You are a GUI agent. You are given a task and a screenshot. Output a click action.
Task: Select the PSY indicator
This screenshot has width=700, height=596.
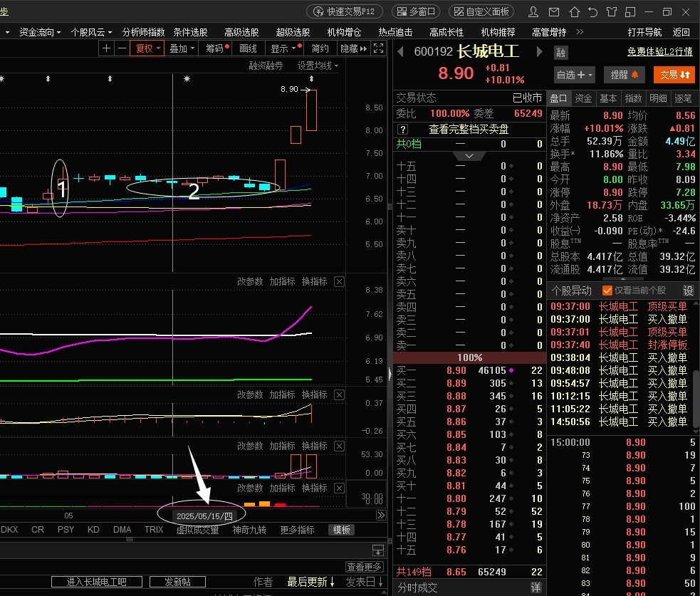point(66,530)
